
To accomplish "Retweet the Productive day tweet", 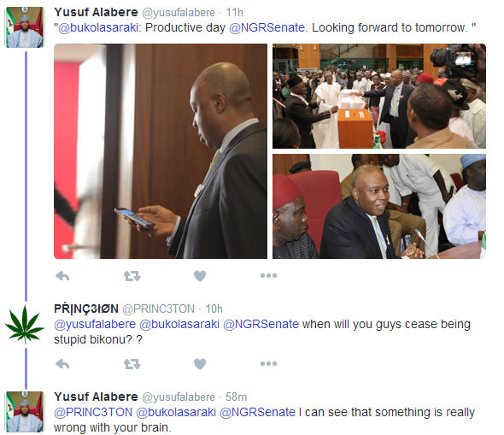I will coord(132,276).
